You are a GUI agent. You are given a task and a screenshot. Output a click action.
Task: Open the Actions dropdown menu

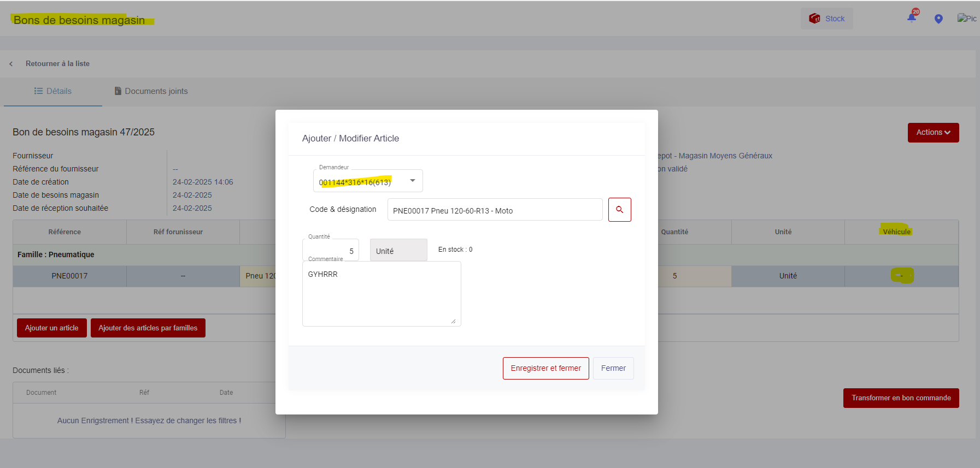coord(933,133)
